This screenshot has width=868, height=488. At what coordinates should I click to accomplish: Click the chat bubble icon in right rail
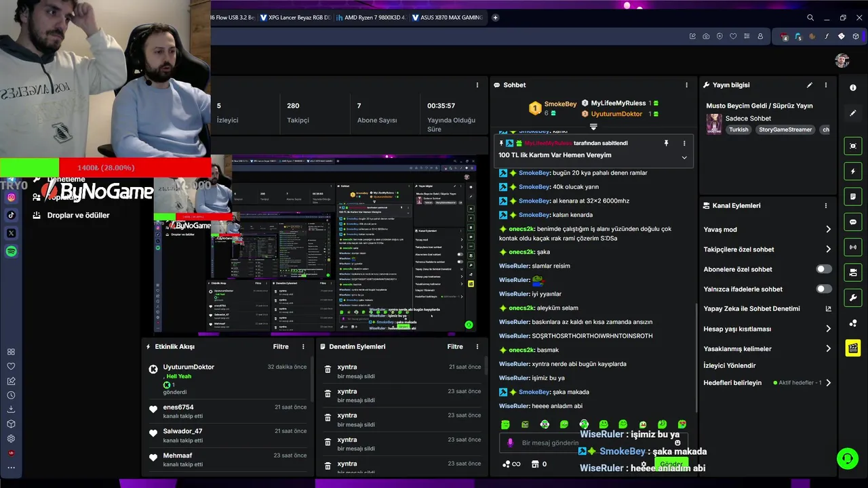click(x=853, y=222)
